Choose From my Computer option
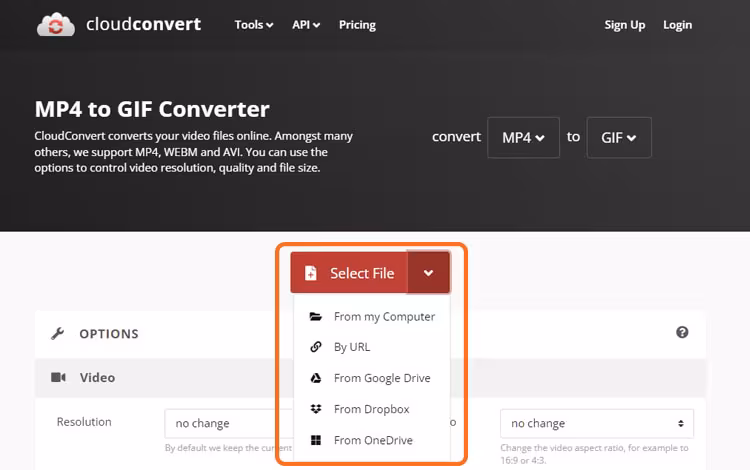The height and width of the screenshot is (470, 750). pyautogui.click(x=372, y=317)
